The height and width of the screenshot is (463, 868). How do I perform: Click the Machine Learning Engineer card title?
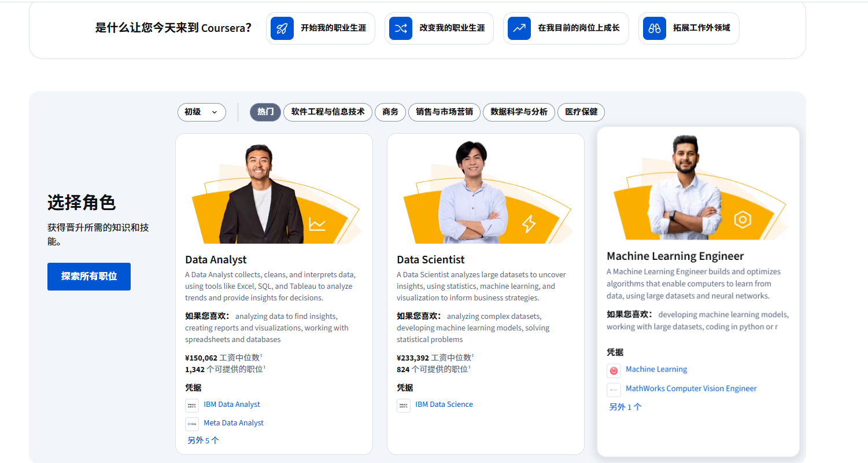(675, 256)
